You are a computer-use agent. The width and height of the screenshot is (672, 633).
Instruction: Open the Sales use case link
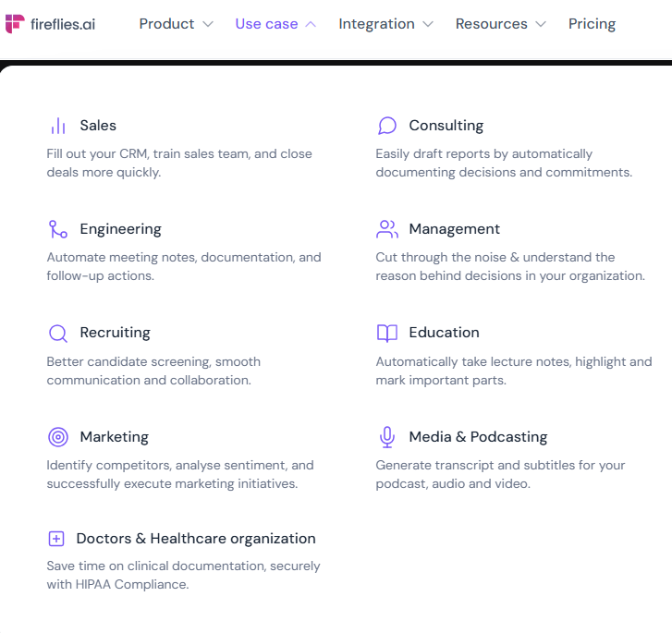[x=98, y=126]
